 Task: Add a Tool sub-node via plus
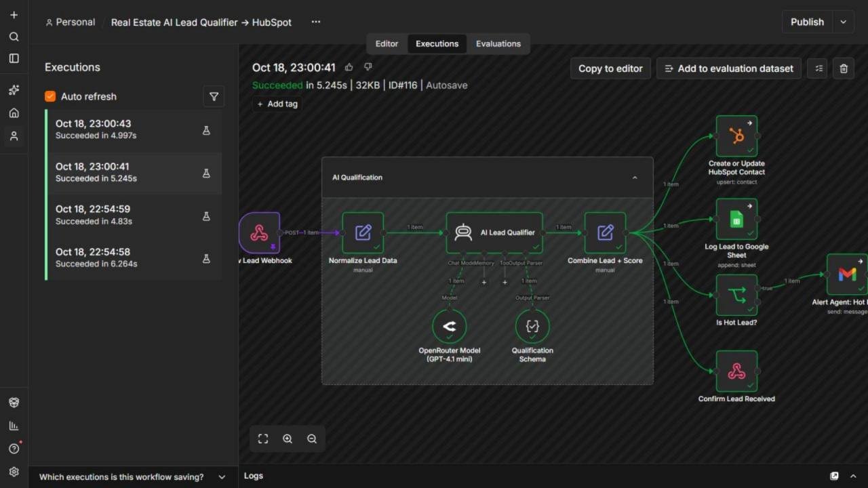pyautogui.click(x=505, y=282)
